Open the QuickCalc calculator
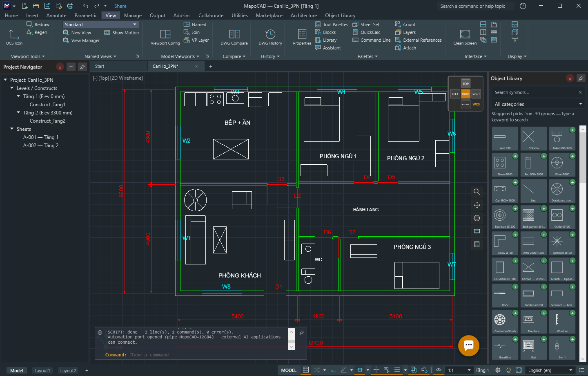 (366, 32)
